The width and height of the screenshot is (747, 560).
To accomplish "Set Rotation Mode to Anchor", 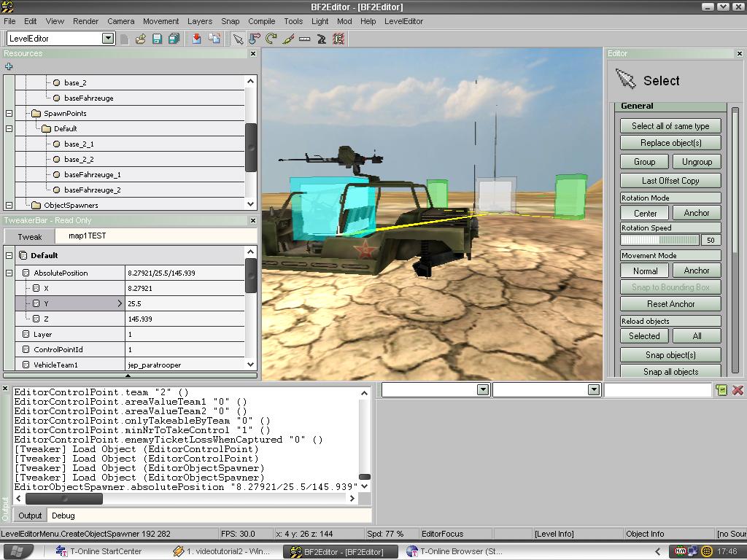I will coord(697,213).
